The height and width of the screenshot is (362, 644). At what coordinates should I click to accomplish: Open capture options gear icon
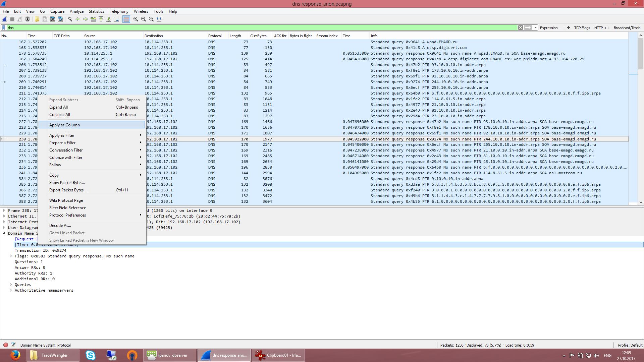coord(28,19)
